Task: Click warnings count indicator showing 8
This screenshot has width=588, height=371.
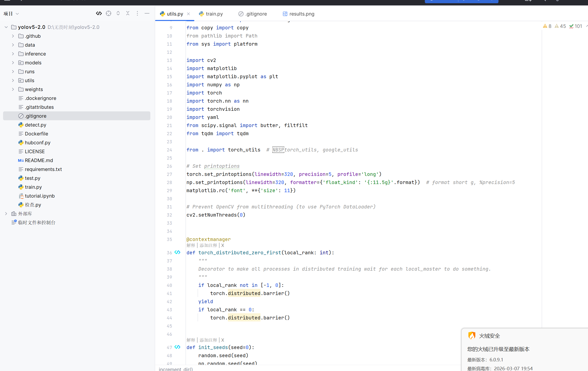Action: click(547, 26)
